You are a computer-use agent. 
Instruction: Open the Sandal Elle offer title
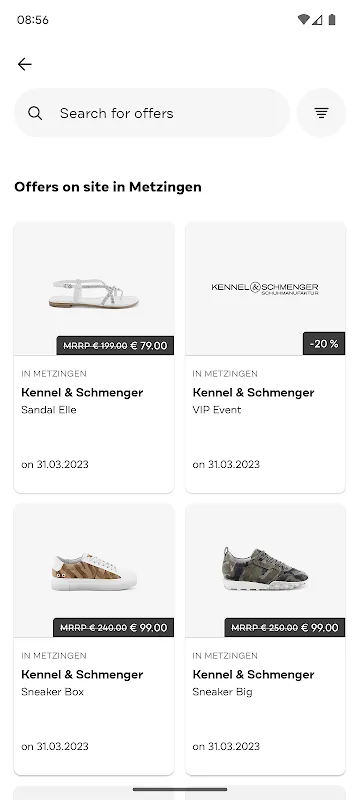[x=49, y=410]
